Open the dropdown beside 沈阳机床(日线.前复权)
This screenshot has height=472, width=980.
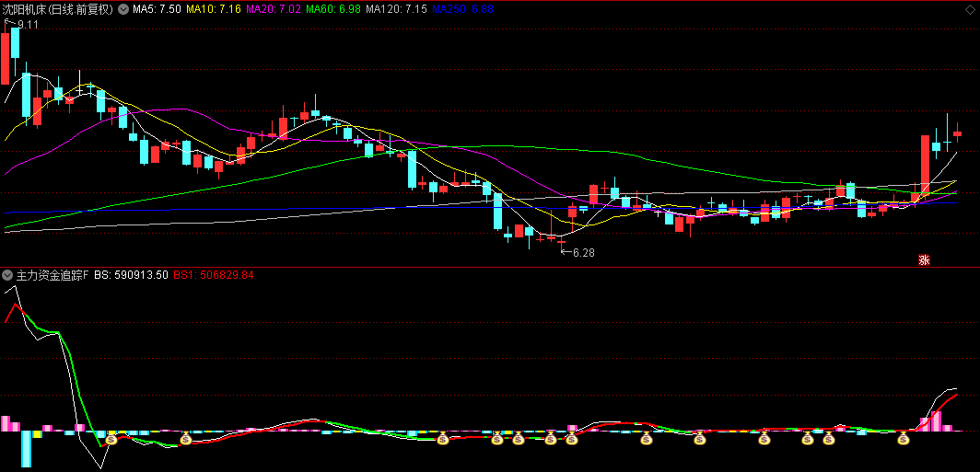click(x=122, y=9)
